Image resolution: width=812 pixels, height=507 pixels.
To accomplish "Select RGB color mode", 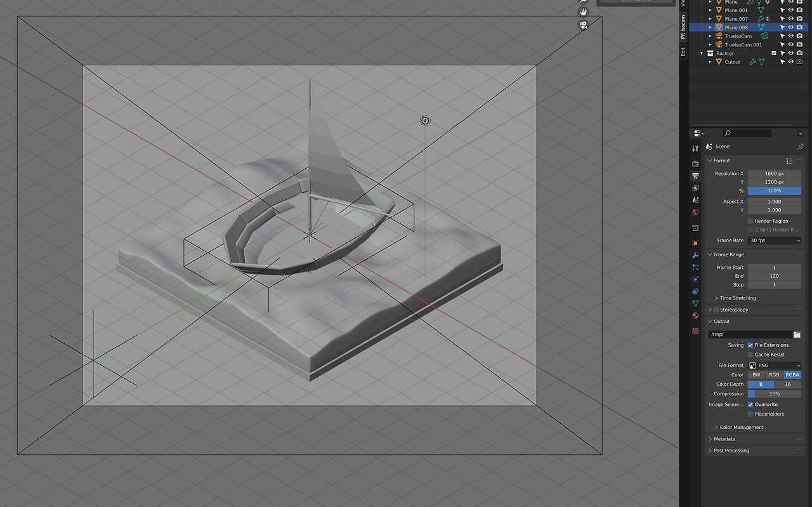I will click(x=774, y=375).
